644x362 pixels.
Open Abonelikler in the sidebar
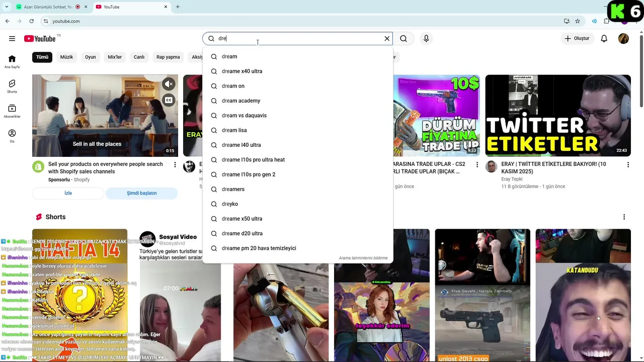pos(12,111)
